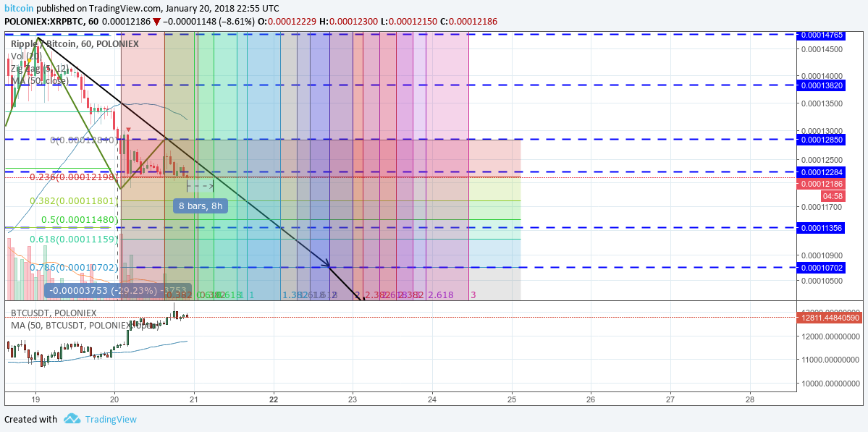The height and width of the screenshot is (432, 868).
Task: Click date 25 on time axis
Action: (512, 398)
